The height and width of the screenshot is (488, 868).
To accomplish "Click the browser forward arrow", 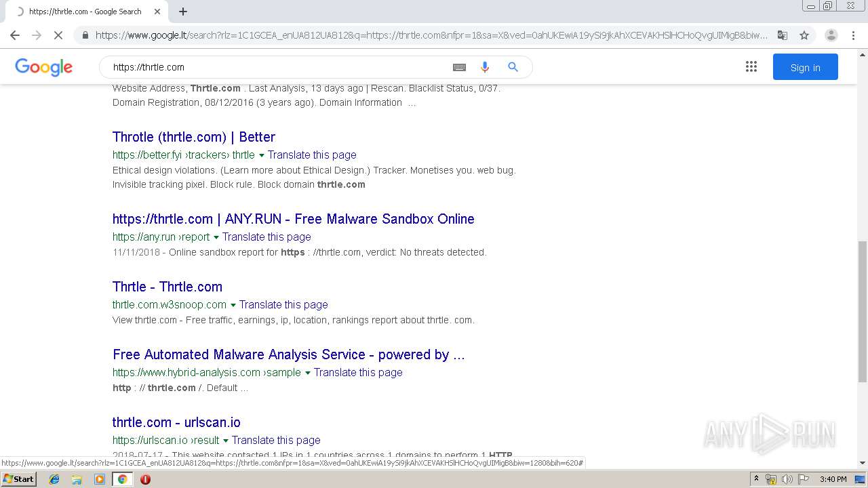I will [x=37, y=35].
